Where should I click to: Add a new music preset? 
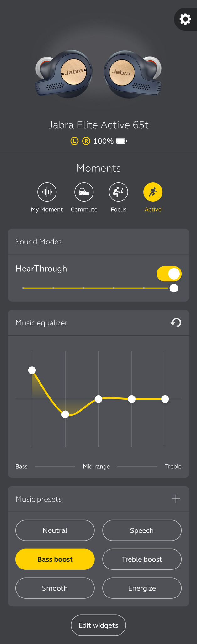click(176, 499)
